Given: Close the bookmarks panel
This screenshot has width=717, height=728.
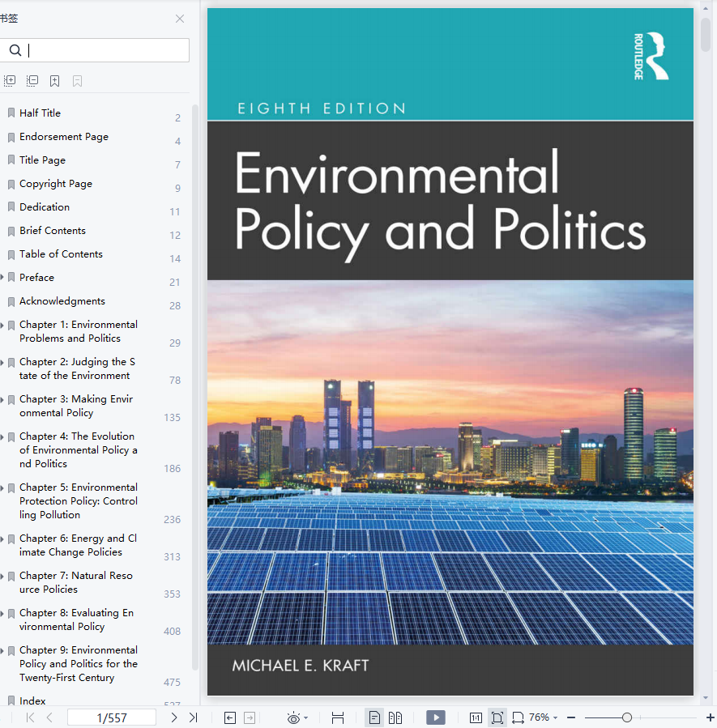Looking at the screenshot, I should pyautogui.click(x=180, y=19).
